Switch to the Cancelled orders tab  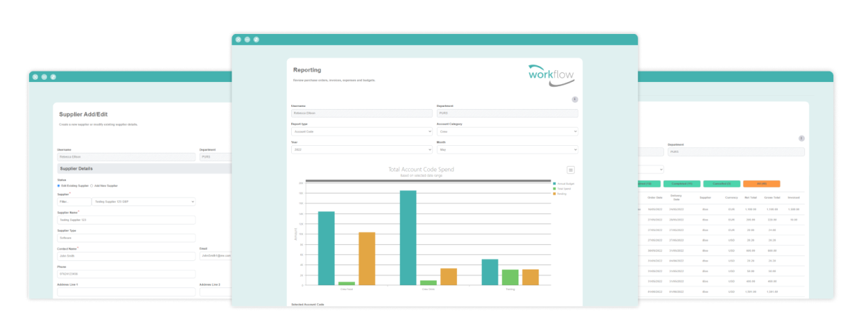click(722, 184)
